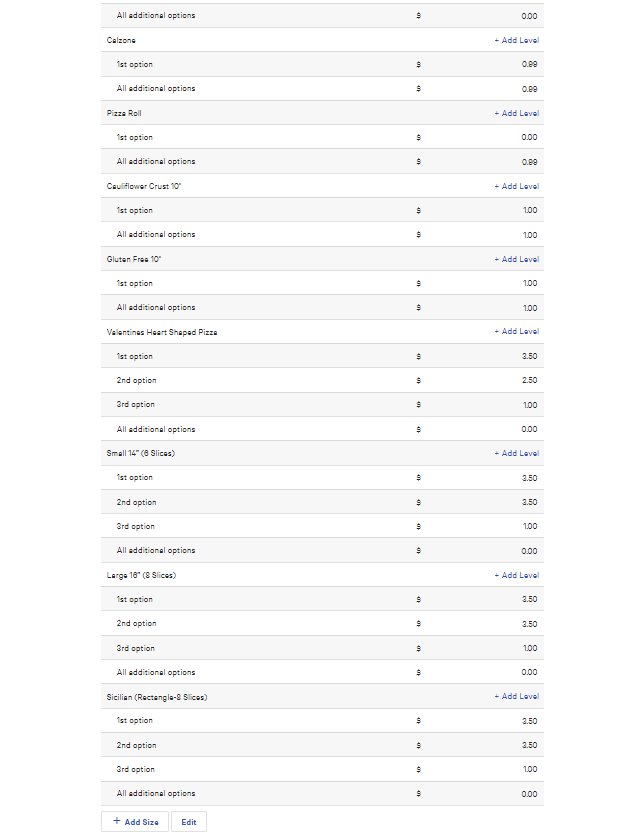Screen dimensions: 644x832
Task: Click Gluten Free additional options price
Action: pos(480,308)
